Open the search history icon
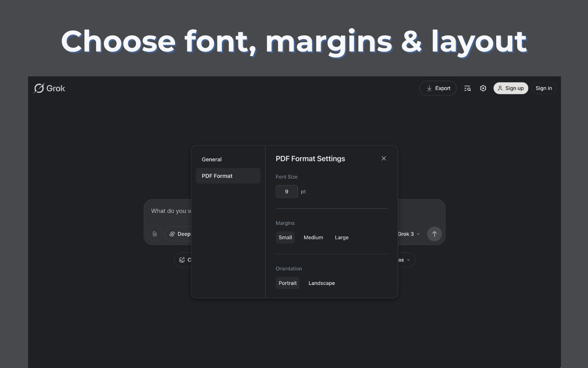588x368 pixels. 467,88
